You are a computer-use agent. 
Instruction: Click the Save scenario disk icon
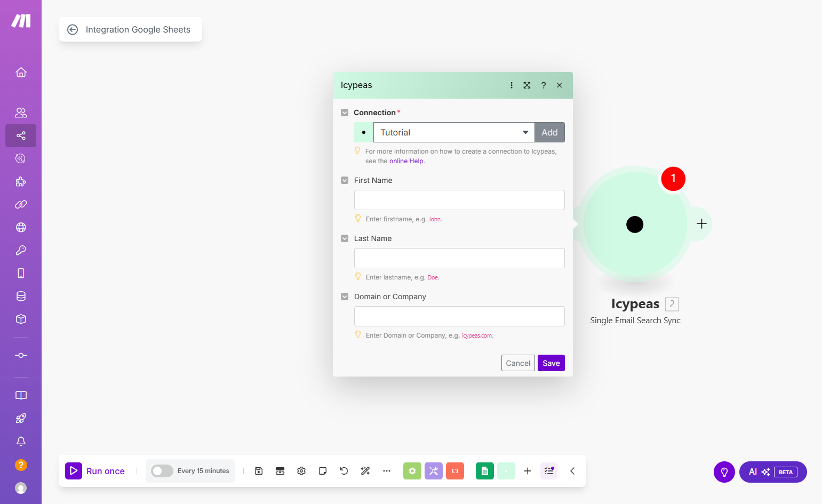click(259, 471)
